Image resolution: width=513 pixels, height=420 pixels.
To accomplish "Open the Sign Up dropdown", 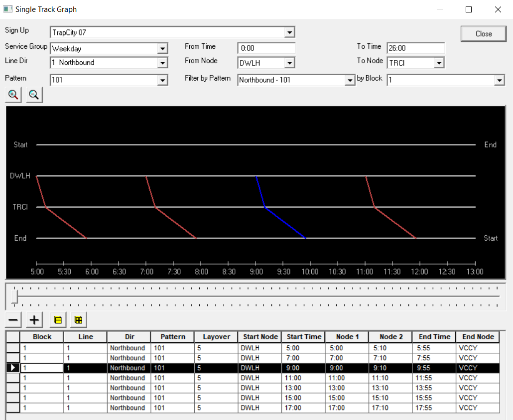I will pyautogui.click(x=289, y=33).
